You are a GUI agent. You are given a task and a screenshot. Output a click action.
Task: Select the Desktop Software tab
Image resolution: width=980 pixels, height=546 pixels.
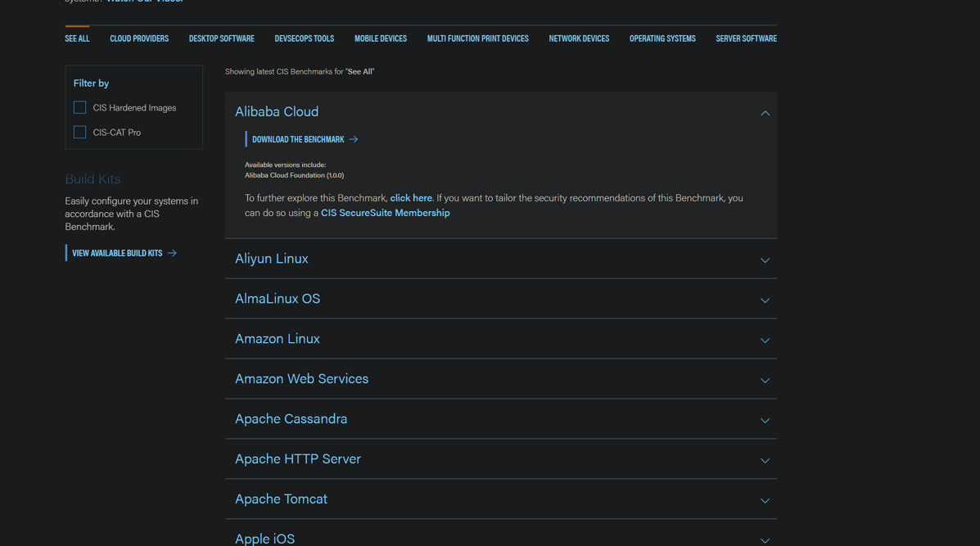pos(221,38)
